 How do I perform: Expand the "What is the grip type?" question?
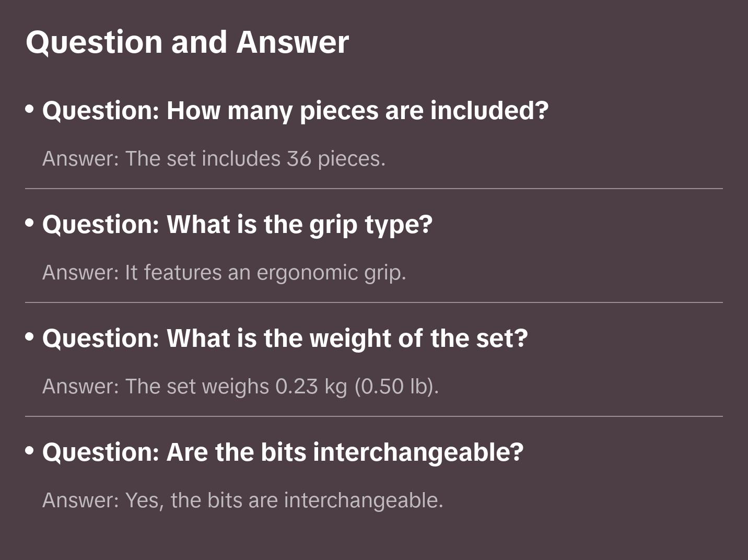237,225
